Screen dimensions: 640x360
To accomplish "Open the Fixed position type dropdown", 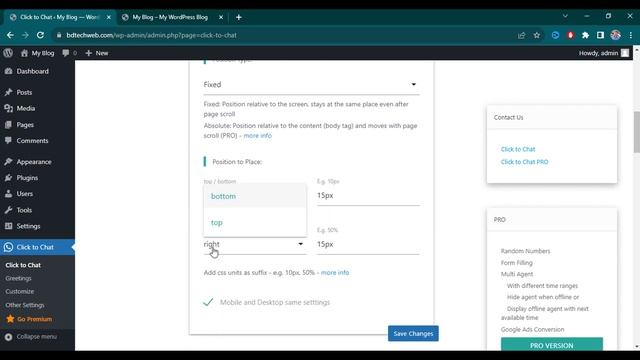I will coord(311,84).
